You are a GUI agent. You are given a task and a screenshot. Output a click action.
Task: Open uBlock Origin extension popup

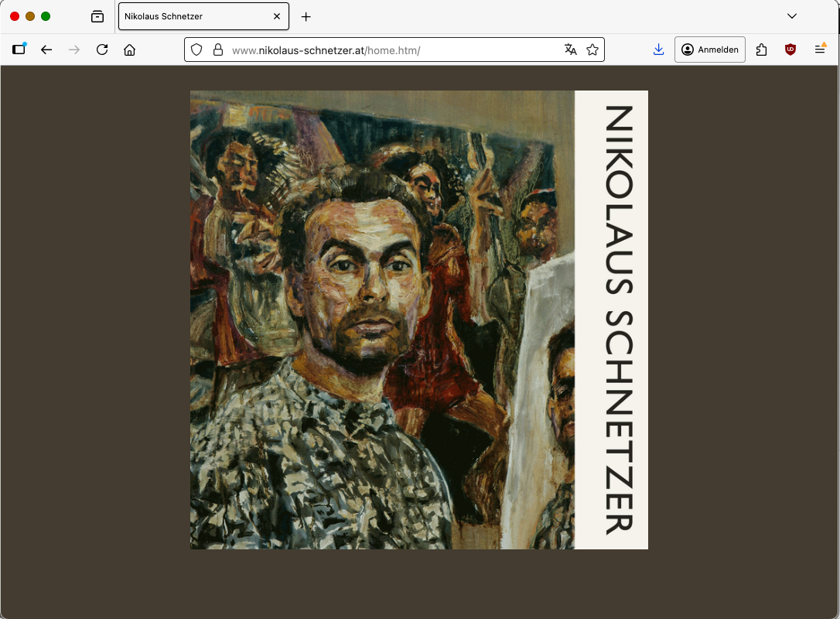pos(790,50)
